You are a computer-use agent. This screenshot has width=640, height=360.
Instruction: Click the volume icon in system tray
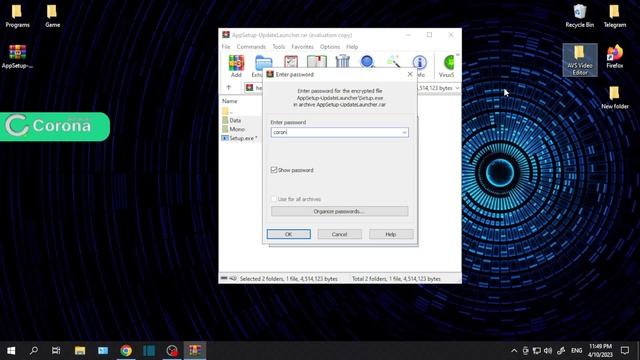(x=548, y=351)
